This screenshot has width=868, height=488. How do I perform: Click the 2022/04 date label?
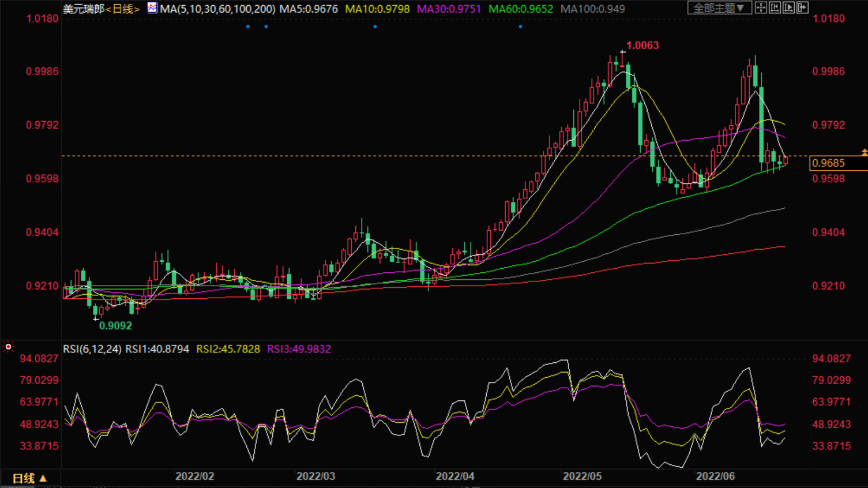[455, 476]
